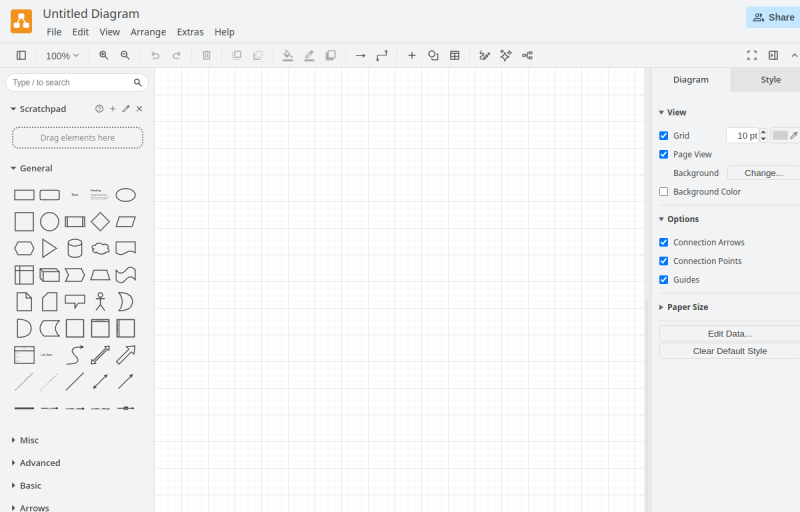Uncheck the Grid checkbox

coord(664,136)
